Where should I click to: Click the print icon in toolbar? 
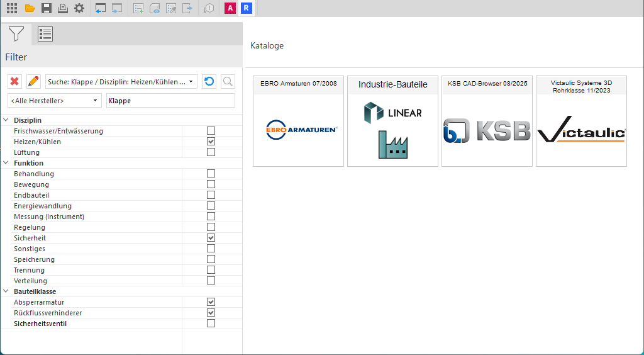(63, 8)
